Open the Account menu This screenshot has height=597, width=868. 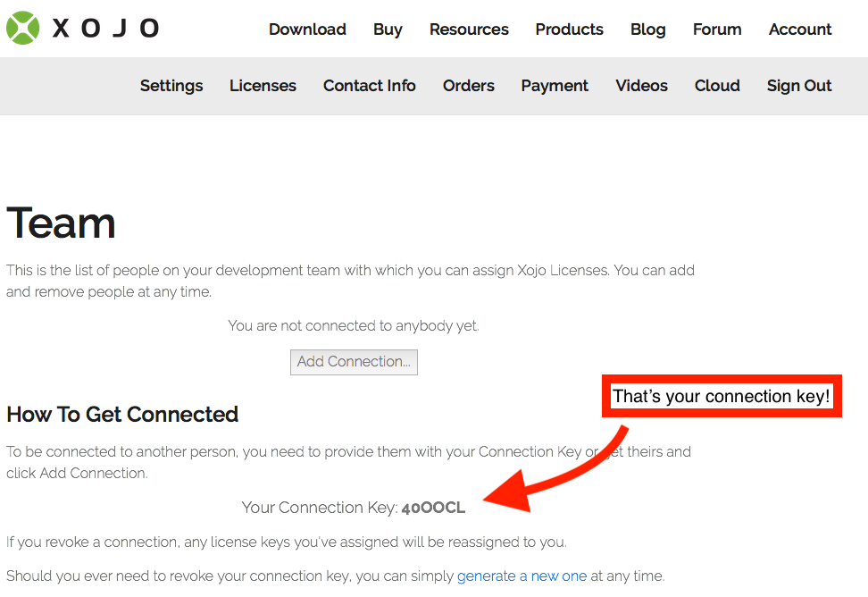pos(800,29)
